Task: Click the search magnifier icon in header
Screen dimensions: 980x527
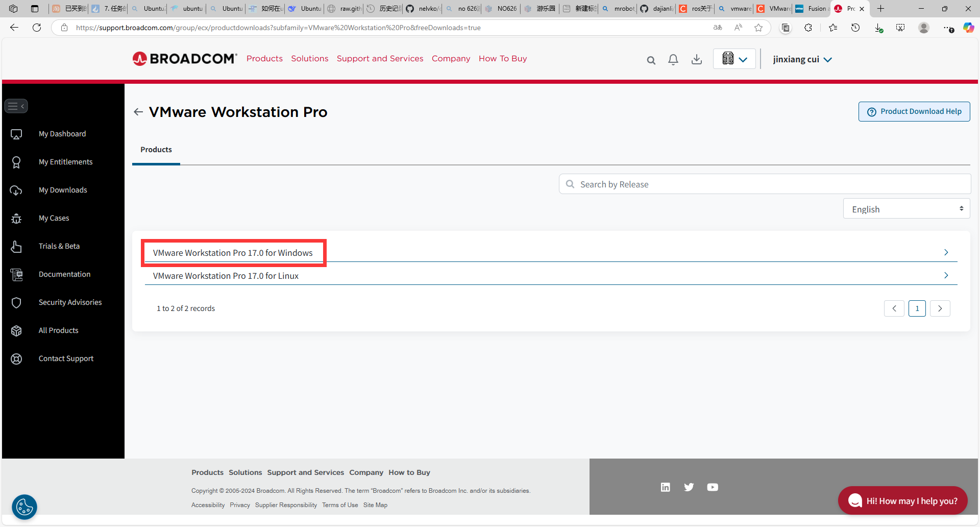Action: pyautogui.click(x=651, y=60)
